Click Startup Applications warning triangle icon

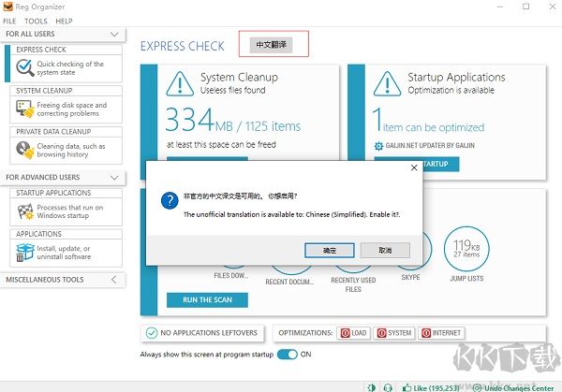[x=387, y=84]
